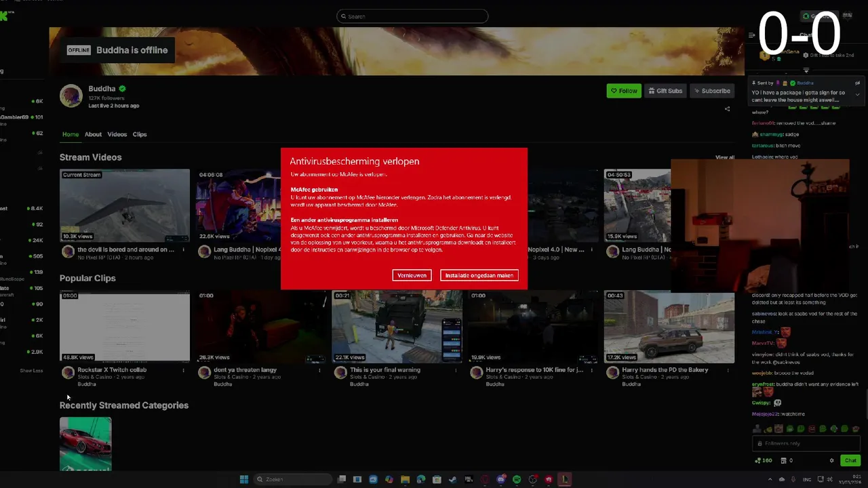This screenshot has height=488, width=868.
Task: Click the '127K followers' text
Action: click(107, 98)
